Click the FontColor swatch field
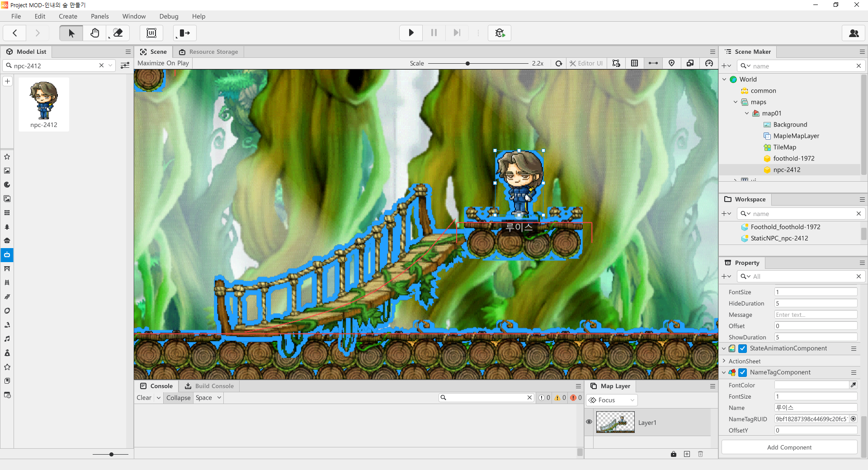The height and width of the screenshot is (470, 868). pyautogui.click(x=811, y=385)
